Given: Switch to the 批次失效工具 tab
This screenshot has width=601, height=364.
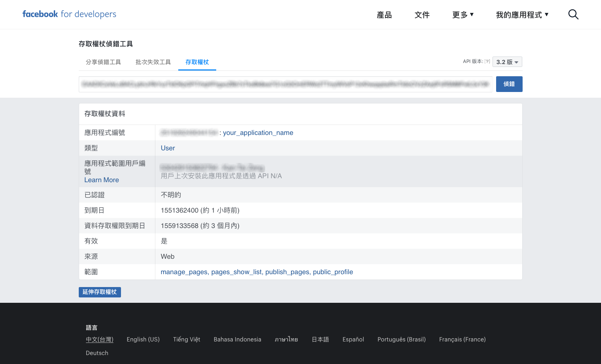Looking at the screenshot, I should (153, 62).
